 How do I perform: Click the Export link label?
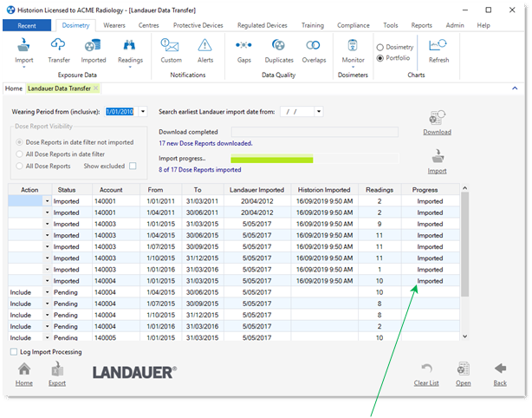point(57,383)
